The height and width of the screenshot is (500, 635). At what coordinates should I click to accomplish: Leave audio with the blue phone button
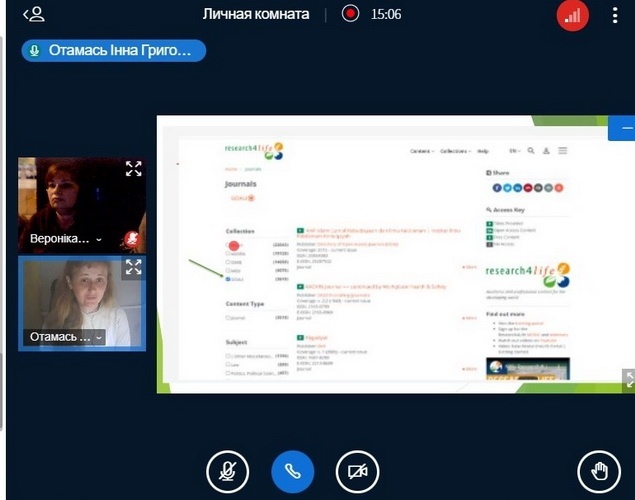tap(292, 471)
